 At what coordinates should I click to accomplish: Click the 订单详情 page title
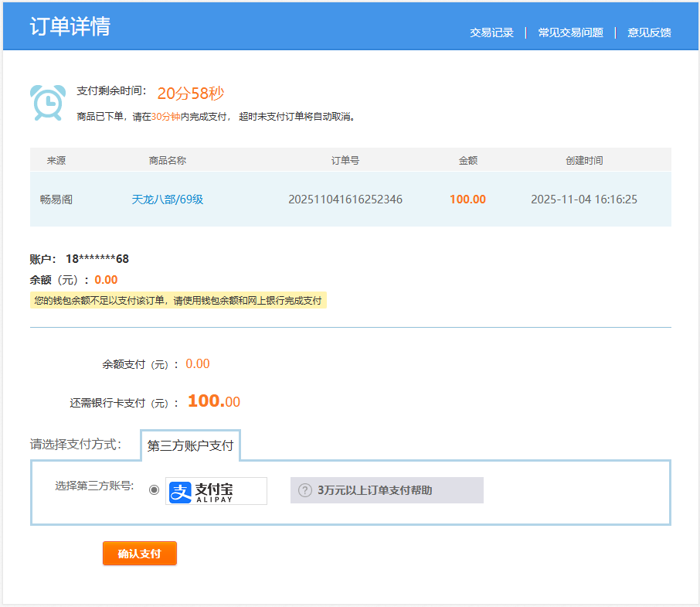click(x=70, y=26)
